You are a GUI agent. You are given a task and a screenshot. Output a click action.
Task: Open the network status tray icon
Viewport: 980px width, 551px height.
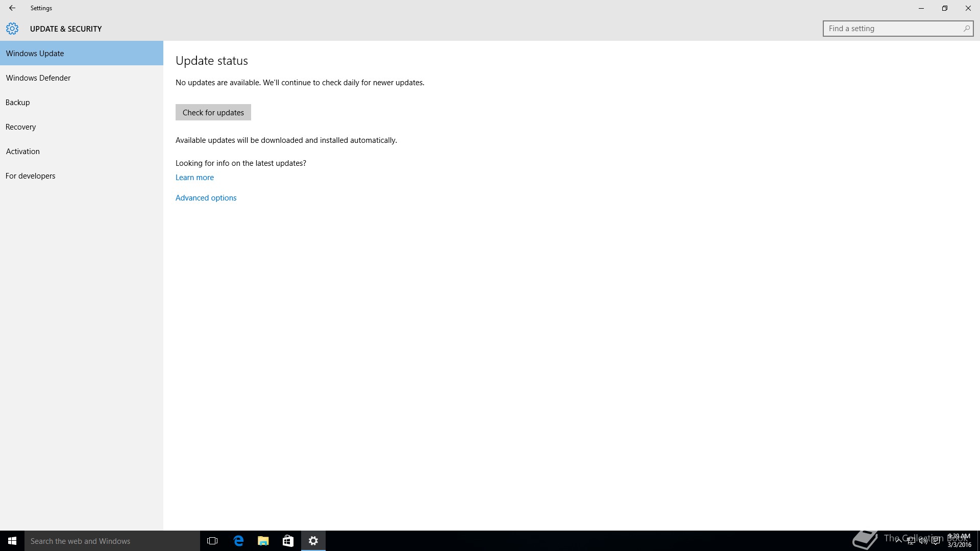(911, 541)
